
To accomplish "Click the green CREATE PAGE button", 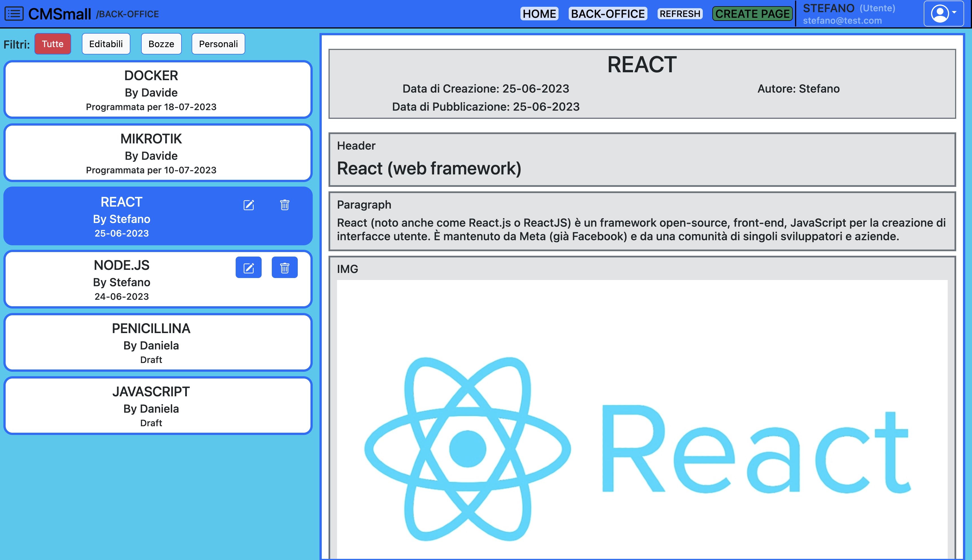I will [752, 14].
